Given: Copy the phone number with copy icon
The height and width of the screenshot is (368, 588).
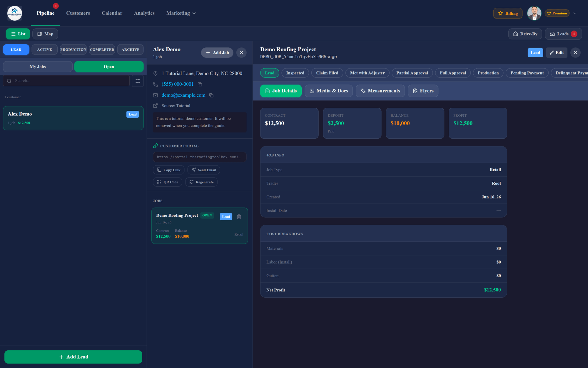Looking at the screenshot, I should [200, 84].
